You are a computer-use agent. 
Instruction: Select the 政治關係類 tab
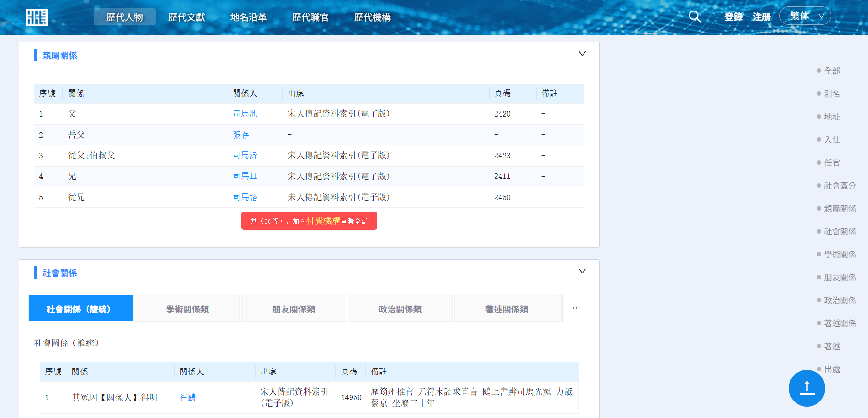[400, 309]
